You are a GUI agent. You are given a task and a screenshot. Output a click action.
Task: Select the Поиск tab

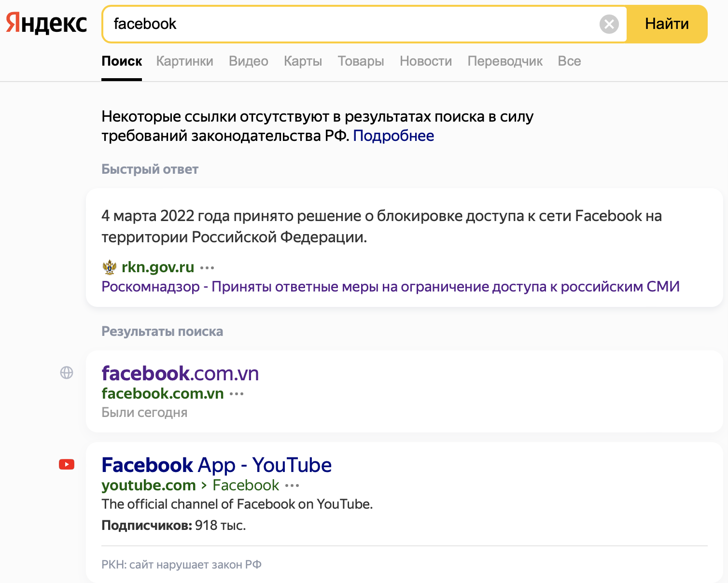[122, 61]
